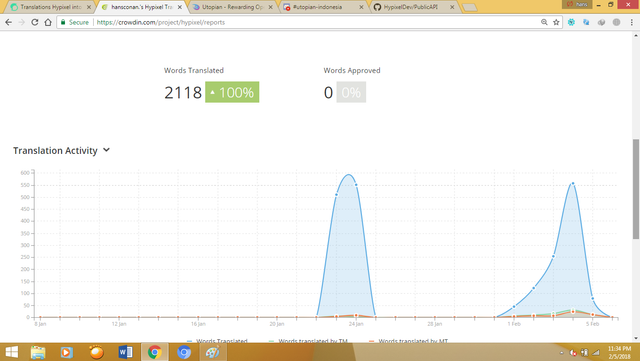
Task: Click the Words Translated label
Action: tap(194, 70)
